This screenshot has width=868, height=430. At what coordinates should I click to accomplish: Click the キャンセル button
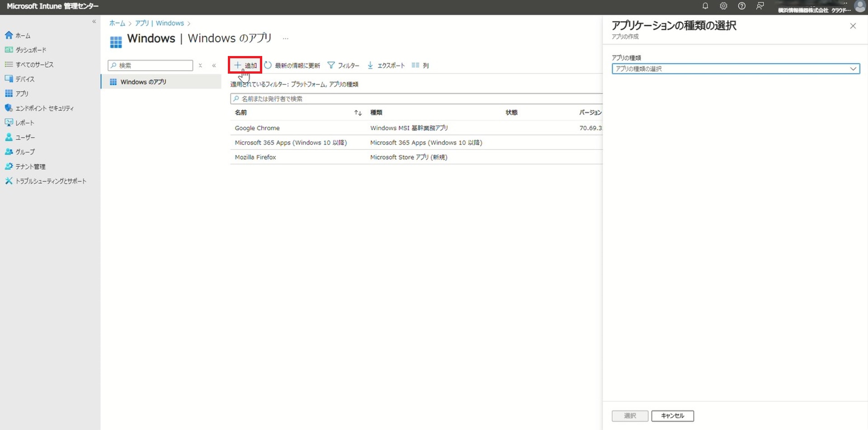(x=672, y=416)
